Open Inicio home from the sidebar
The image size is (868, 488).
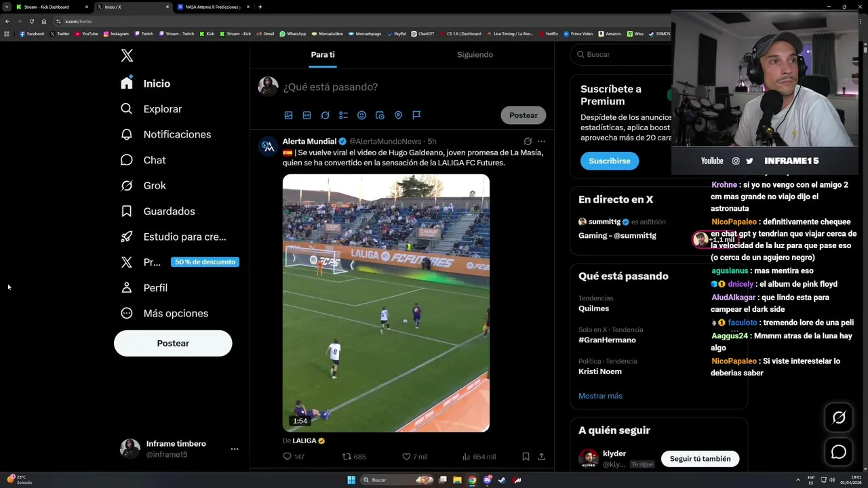[x=146, y=83]
